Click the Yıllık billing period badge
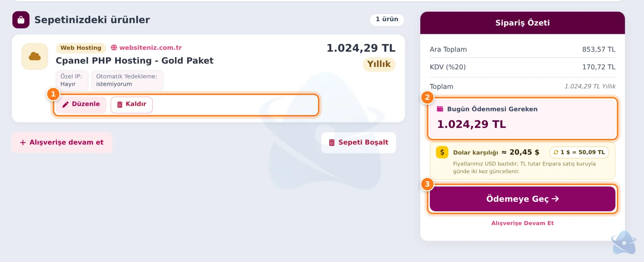The height and width of the screenshot is (262, 644). [379, 64]
